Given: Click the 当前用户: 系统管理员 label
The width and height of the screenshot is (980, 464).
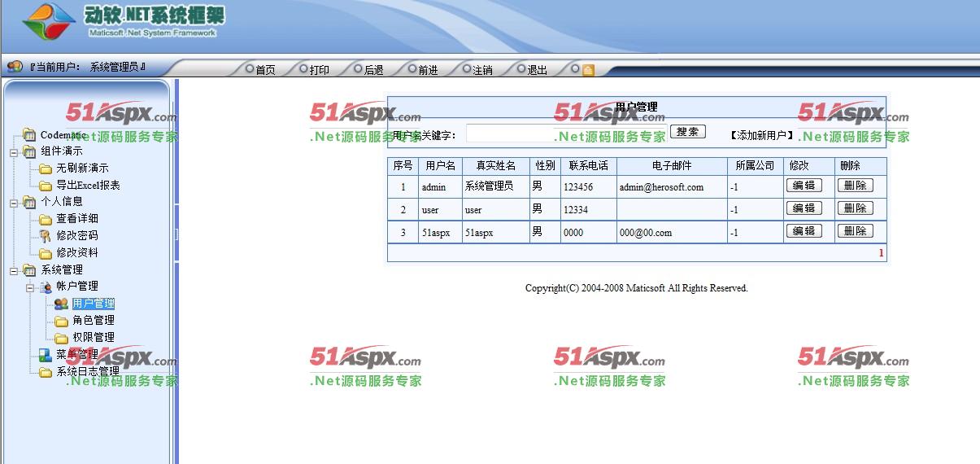Looking at the screenshot, I should coord(87,67).
